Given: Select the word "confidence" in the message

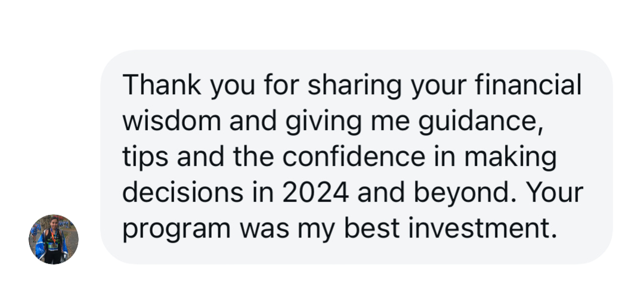Looking at the screenshot, I should 354,156.
